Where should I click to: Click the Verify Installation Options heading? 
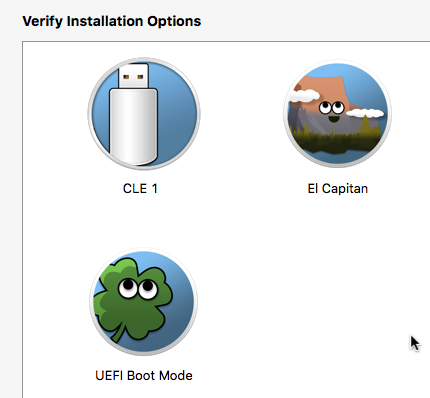(112, 21)
